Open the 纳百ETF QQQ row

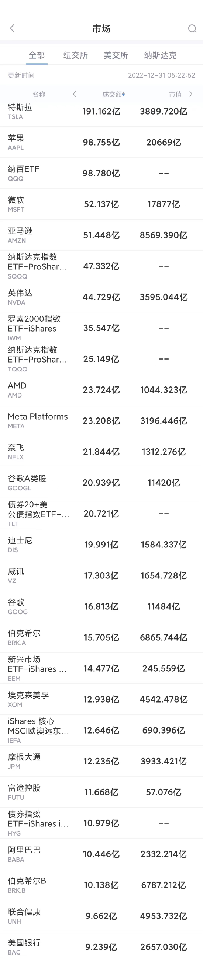pos(101,173)
